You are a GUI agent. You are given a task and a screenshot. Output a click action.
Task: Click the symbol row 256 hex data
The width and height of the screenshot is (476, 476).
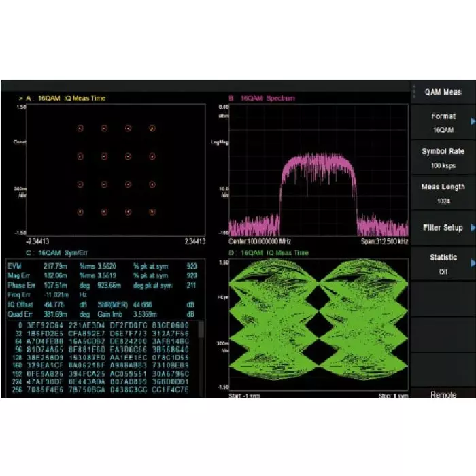point(107,390)
